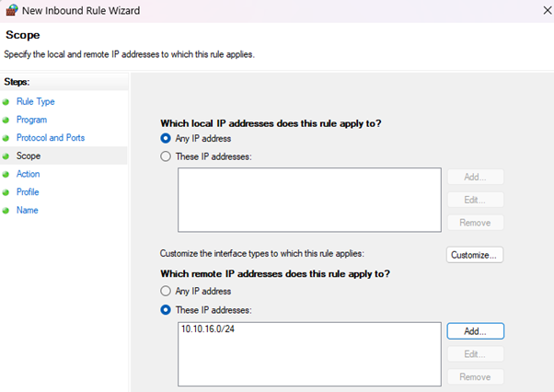Image resolution: width=554 pixels, height=392 pixels.
Task: Open the Name step
Action: click(x=28, y=210)
